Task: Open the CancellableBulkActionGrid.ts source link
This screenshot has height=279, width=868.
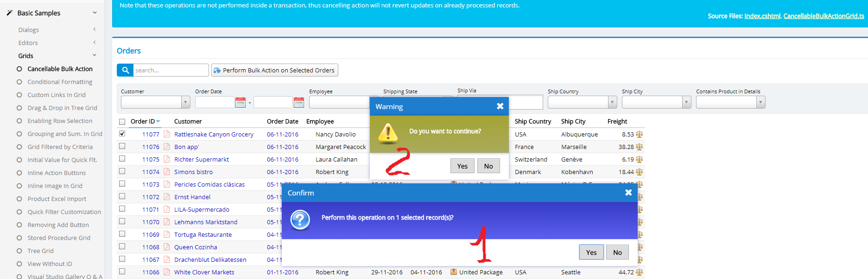Action: click(x=824, y=16)
